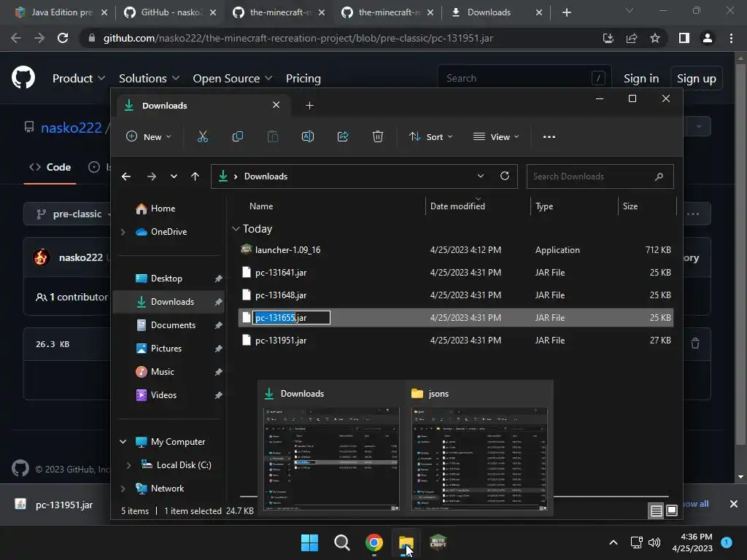Click Sign in on GitHub
Viewport: 747px width, 560px height.
coord(641,78)
